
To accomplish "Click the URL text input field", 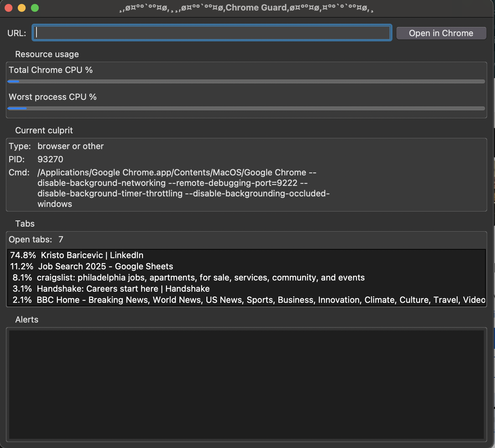I will click(x=212, y=33).
